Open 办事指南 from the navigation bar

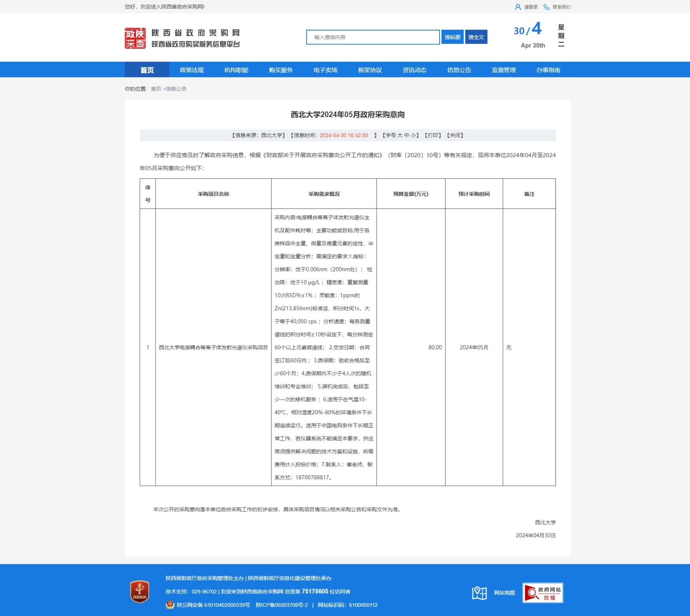548,70
